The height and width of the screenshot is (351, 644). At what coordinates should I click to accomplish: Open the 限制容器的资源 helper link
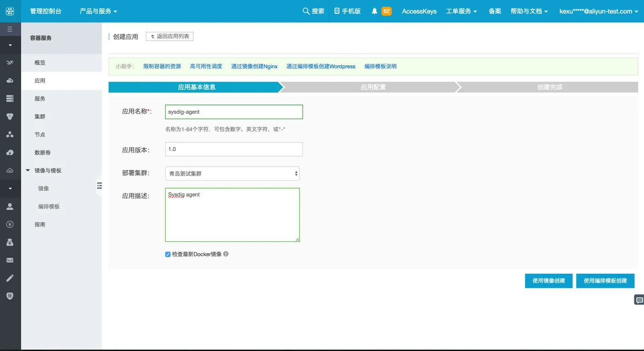162,66
